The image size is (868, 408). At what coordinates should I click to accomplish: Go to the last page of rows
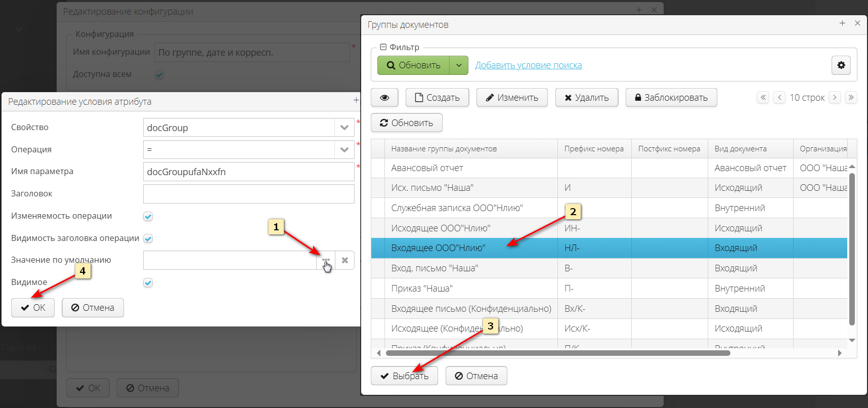[x=851, y=97]
